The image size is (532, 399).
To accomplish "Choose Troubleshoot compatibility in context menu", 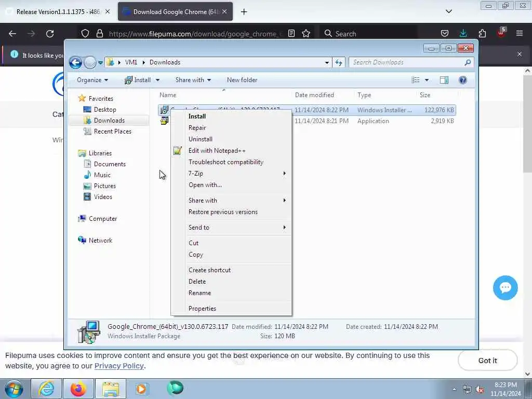I will click(231, 162).
